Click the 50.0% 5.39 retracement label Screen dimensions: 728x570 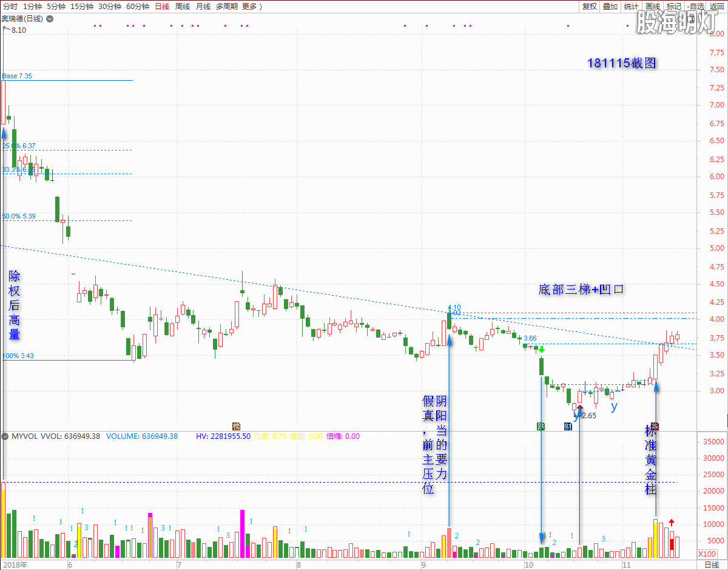pyautogui.click(x=19, y=216)
